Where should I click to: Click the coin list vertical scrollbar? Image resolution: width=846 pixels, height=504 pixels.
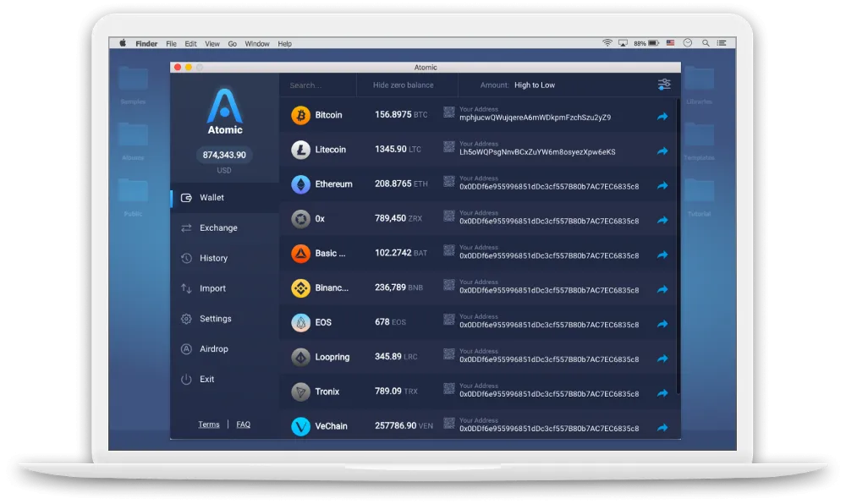678,245
